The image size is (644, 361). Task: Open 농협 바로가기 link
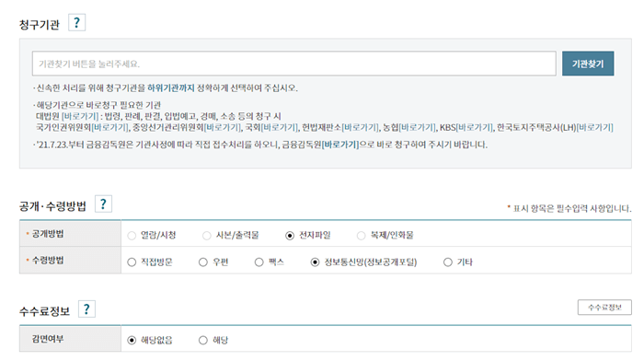click(418, 127)
